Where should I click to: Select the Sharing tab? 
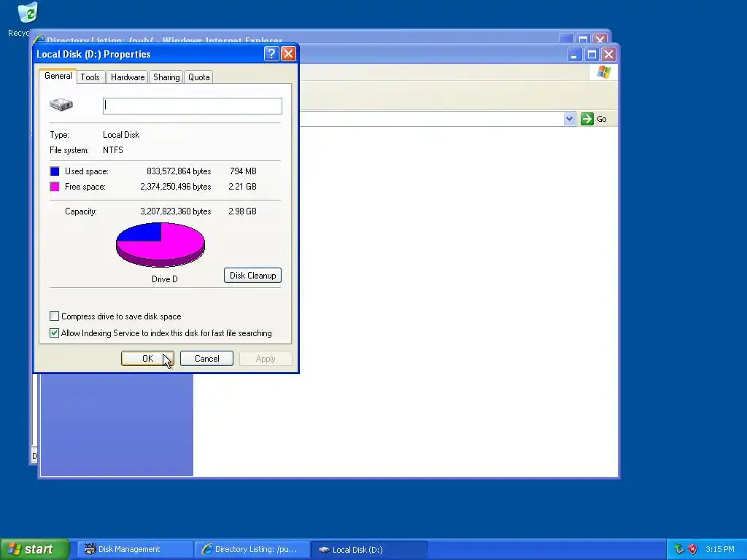[166, 77]
